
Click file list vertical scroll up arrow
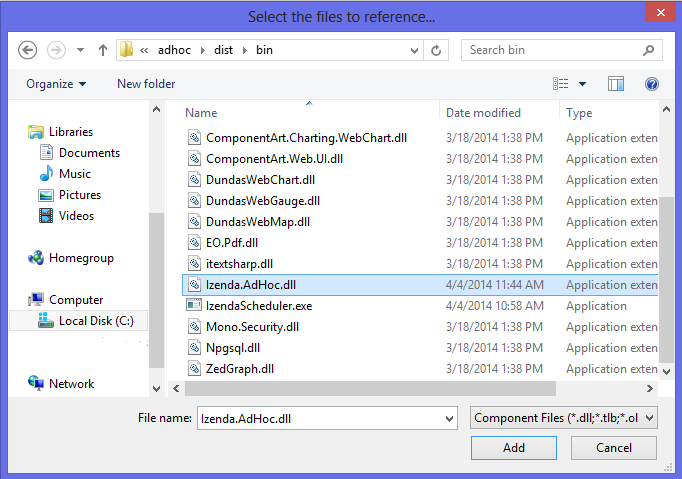tap(666, 110)
